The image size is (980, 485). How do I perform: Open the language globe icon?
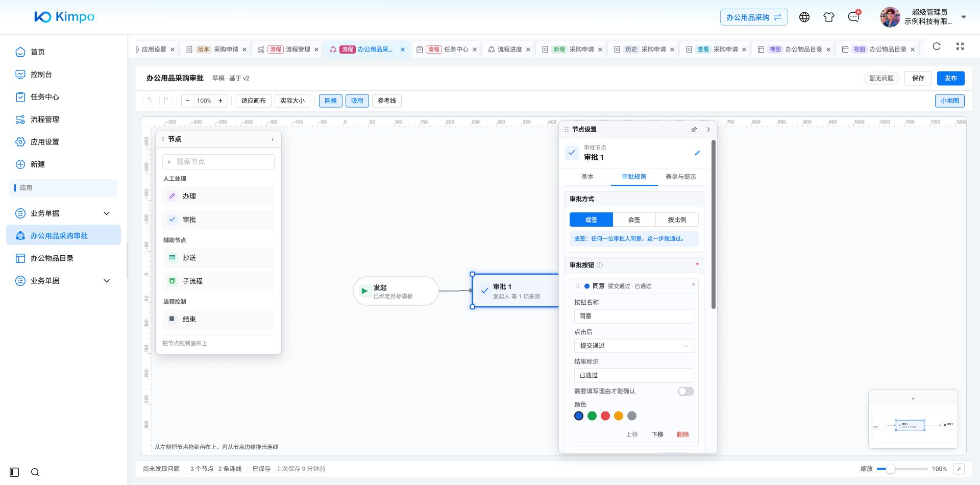804,17
